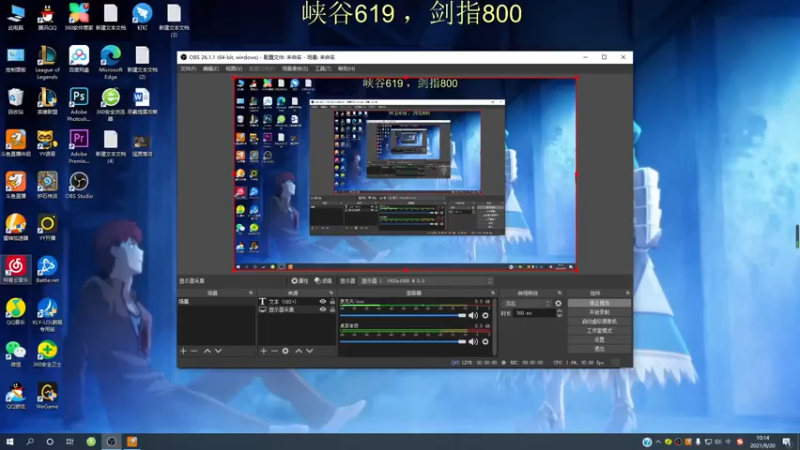
Task: Move the scene down in the scenes panel
Action: pos(218,351)
